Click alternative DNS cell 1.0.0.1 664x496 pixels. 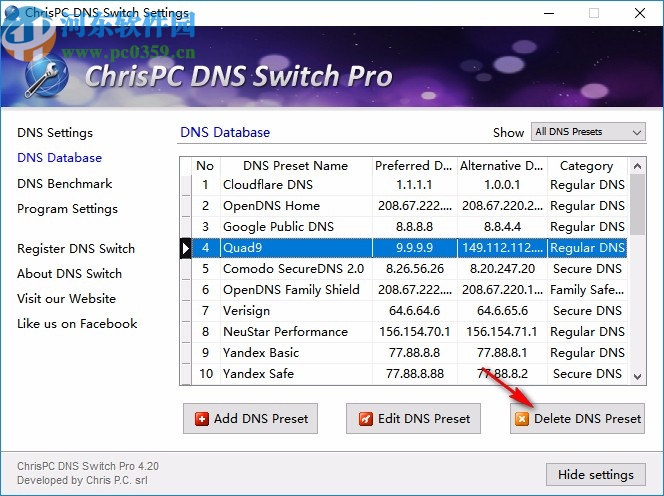[x=502, y=185]
